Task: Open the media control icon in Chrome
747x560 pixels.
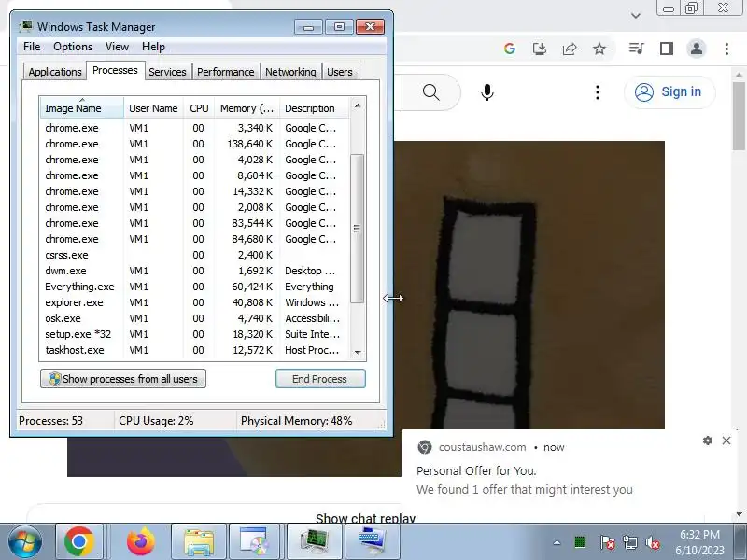Action: tap(636, 49)
